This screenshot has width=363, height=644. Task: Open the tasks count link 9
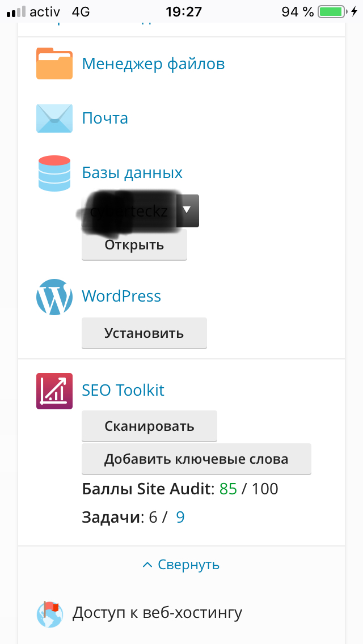point(180,517)
